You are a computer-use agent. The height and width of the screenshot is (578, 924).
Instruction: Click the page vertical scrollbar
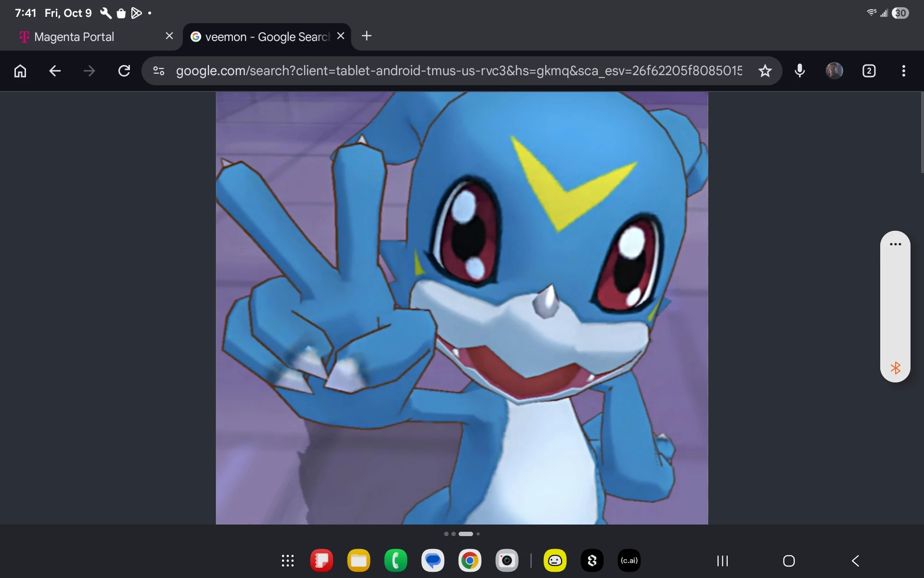pyautogui.click(x=922, y=132)
